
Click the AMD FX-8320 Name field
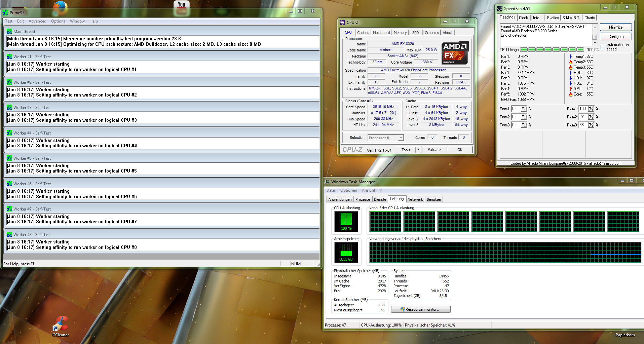[403, 44]
